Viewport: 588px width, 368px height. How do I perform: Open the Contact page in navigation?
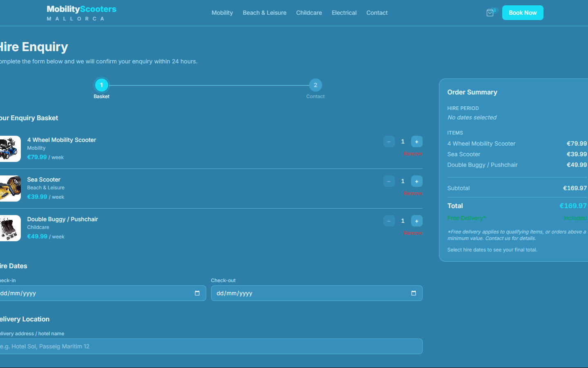click(x=377, y=13)
